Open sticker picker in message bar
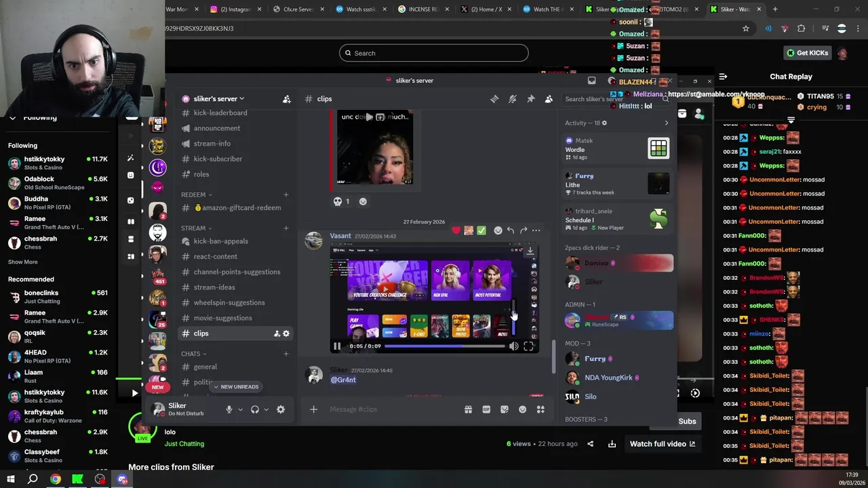This screenshot has height=488, width=868. 505,409
